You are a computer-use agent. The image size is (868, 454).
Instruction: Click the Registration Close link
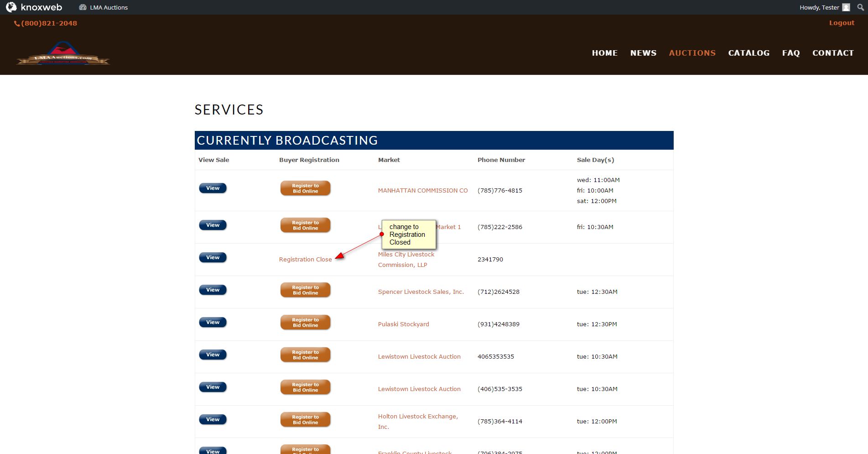(x=306, y=260)
